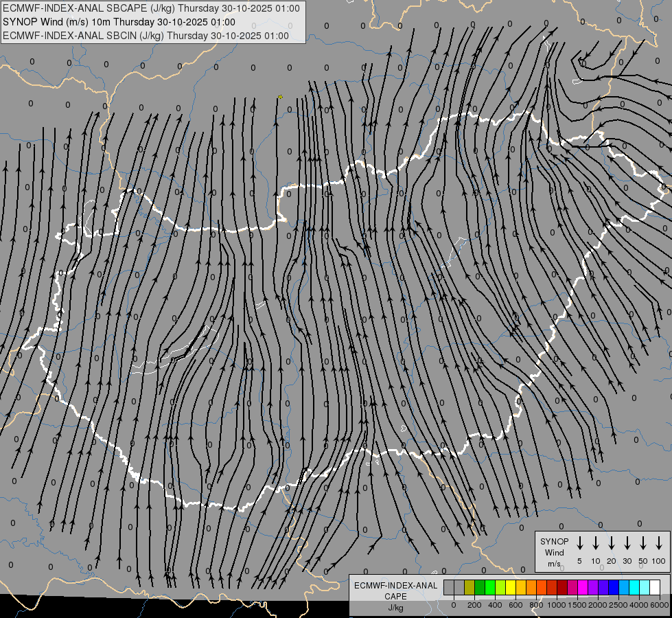Click the 20 m/s wind legend arrow
This screenshot has width=672, height=618.
point(611,543)
